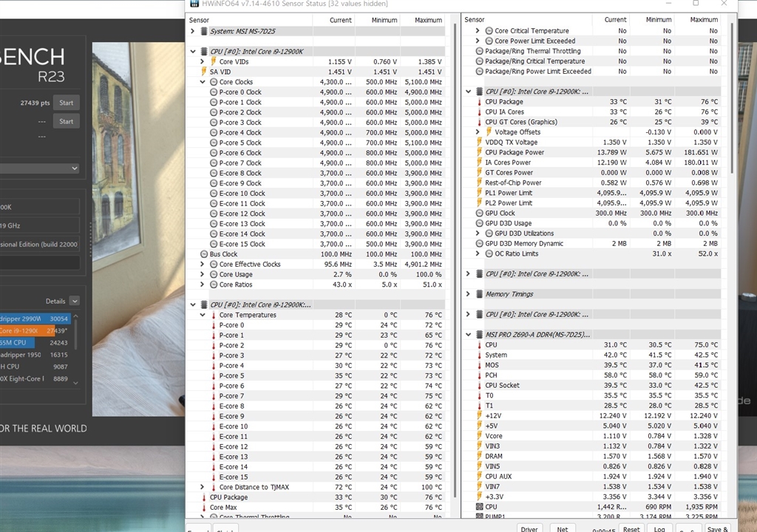Click the clock icon of E-core 15 Clock

click(x=214, y=244)
